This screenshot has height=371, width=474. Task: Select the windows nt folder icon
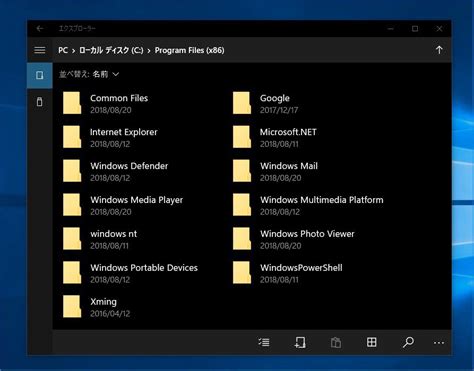coord(72,239)
